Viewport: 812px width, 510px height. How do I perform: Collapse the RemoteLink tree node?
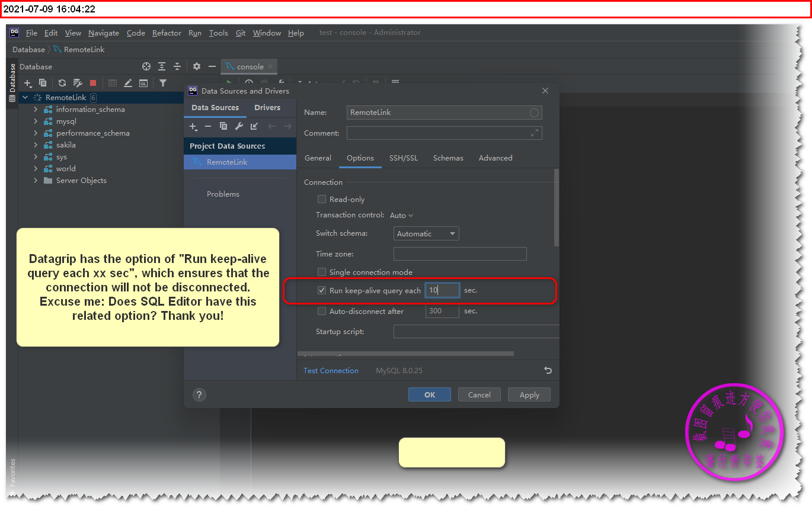pyautogui.click(x=25, y=98)
